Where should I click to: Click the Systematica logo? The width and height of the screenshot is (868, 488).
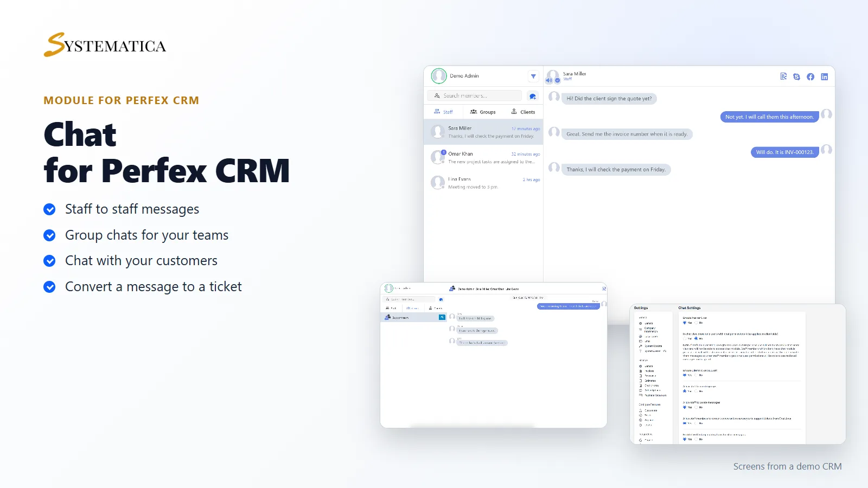(x=105, y=45)
